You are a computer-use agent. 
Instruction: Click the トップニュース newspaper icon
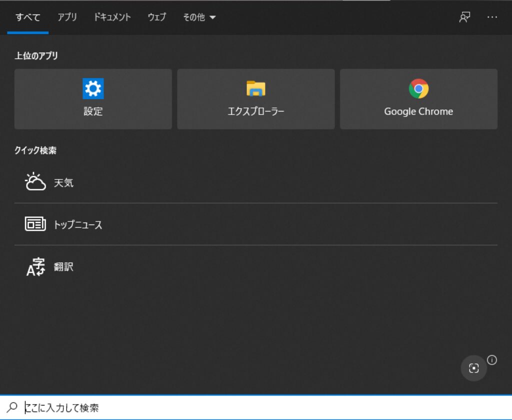pyautogui.click(x=35, y=223)
